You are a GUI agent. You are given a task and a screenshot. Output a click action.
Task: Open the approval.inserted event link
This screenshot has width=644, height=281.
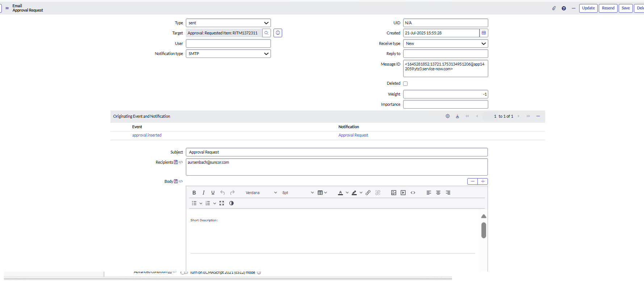click(147, 135)
